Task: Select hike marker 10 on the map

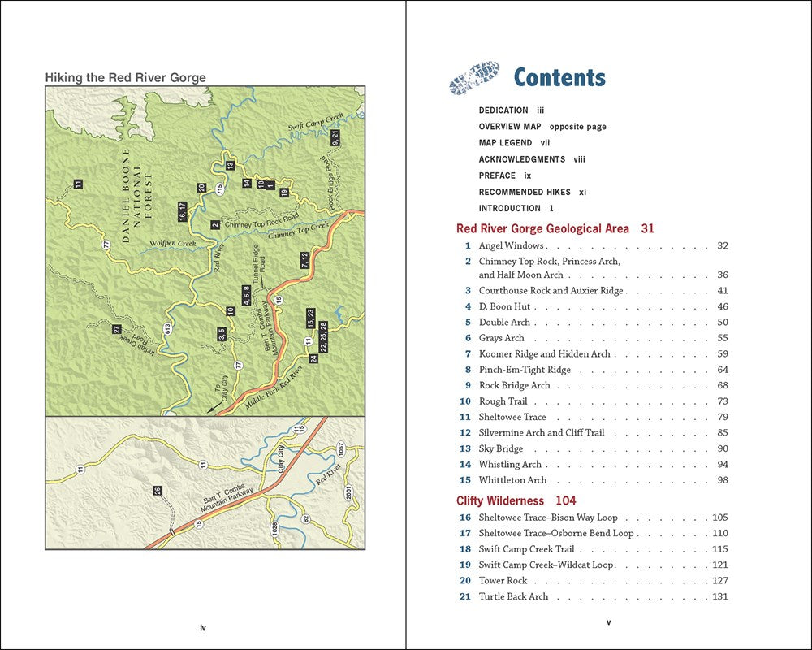Action: coord(231,311)
